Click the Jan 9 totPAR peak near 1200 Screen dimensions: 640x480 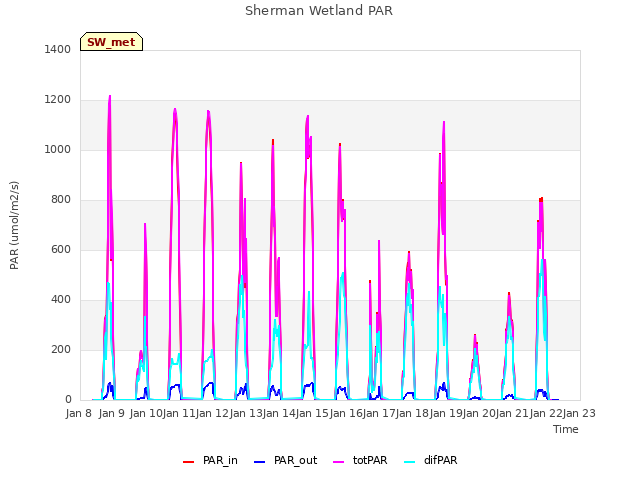pos(110,97)
